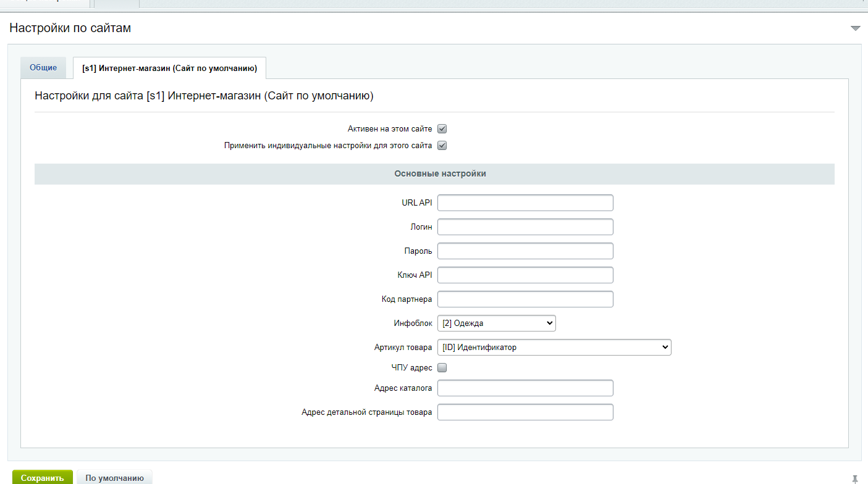Click into the Логин field
The width and height of the screenshot is (868, 484).
[525, 227]
